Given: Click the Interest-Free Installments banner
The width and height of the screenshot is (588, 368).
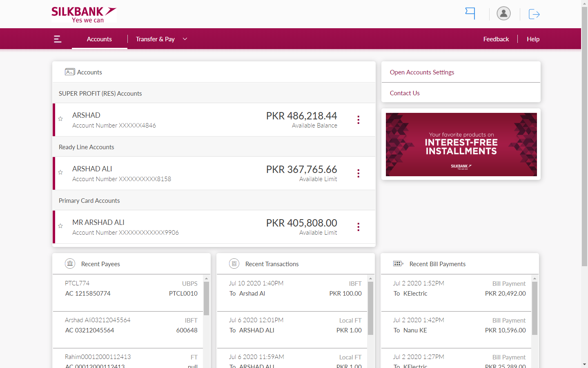Looking at the screenshot, I should [461, 144].
